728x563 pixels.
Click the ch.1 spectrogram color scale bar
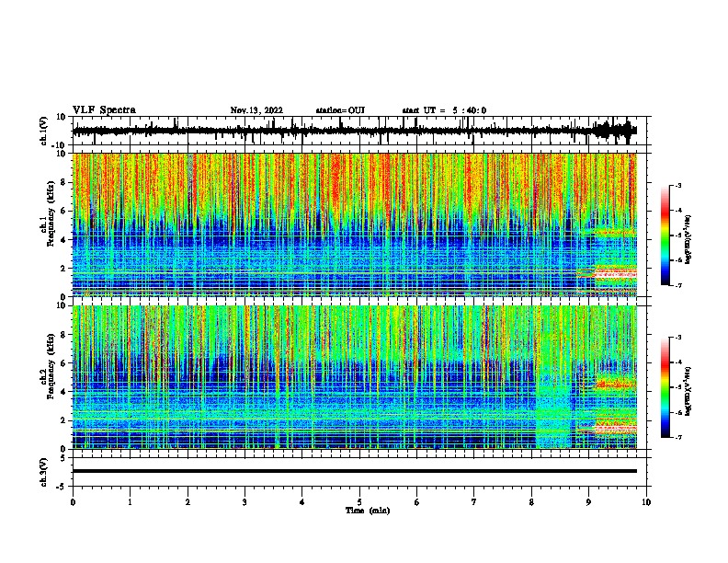pyautogui.click(x=665, y=236)
